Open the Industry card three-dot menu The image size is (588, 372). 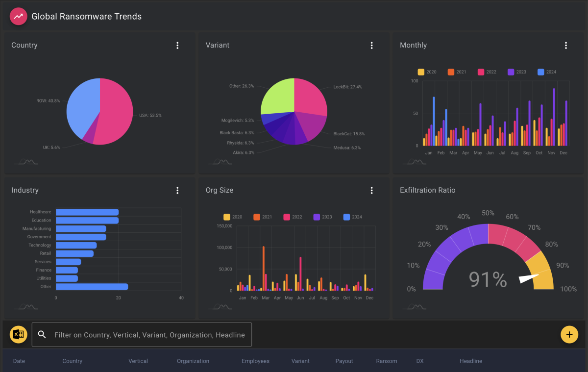click(x=177, y=191)
